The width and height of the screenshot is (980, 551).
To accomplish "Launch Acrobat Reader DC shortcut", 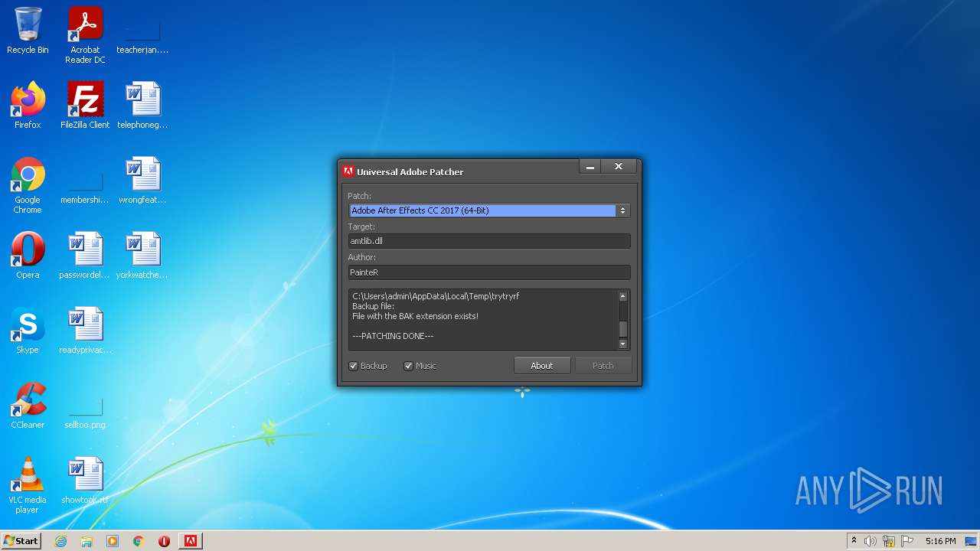I will [85, 35].
